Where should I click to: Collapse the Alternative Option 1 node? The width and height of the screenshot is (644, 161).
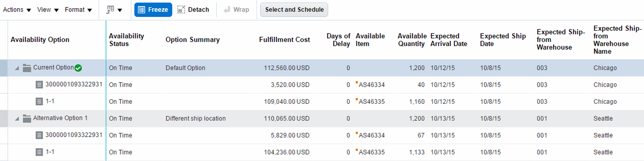click(x=17, y=119)
